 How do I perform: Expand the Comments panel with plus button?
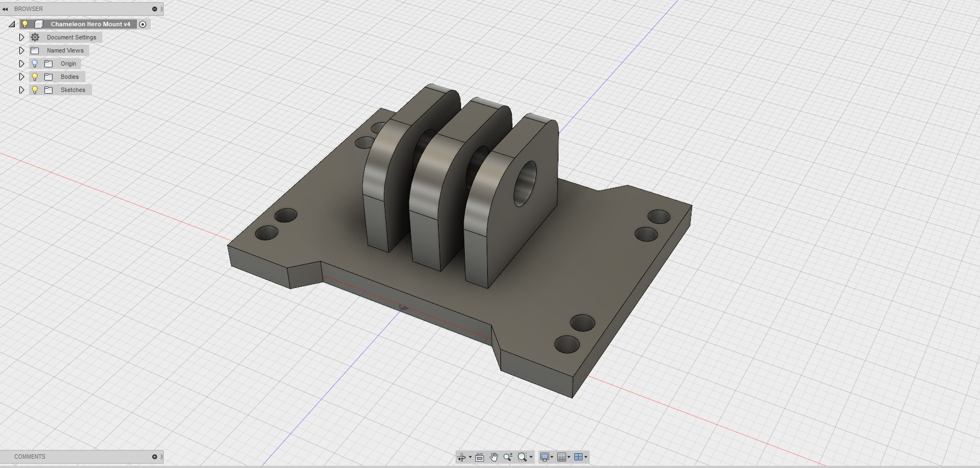pyautogui.click(x=154, y=457)
